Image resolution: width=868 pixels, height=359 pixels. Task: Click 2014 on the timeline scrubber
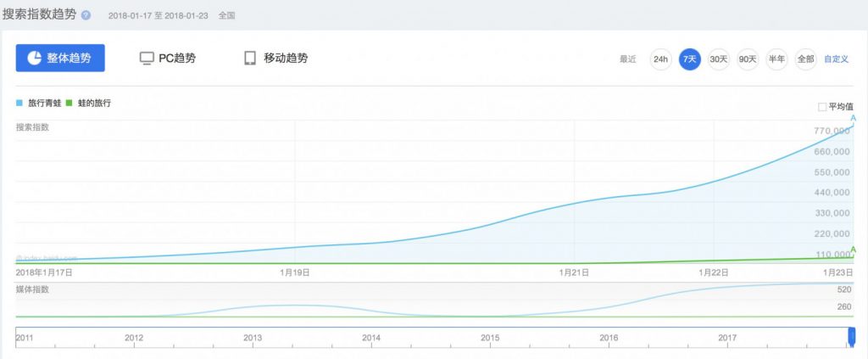(371, 338)
